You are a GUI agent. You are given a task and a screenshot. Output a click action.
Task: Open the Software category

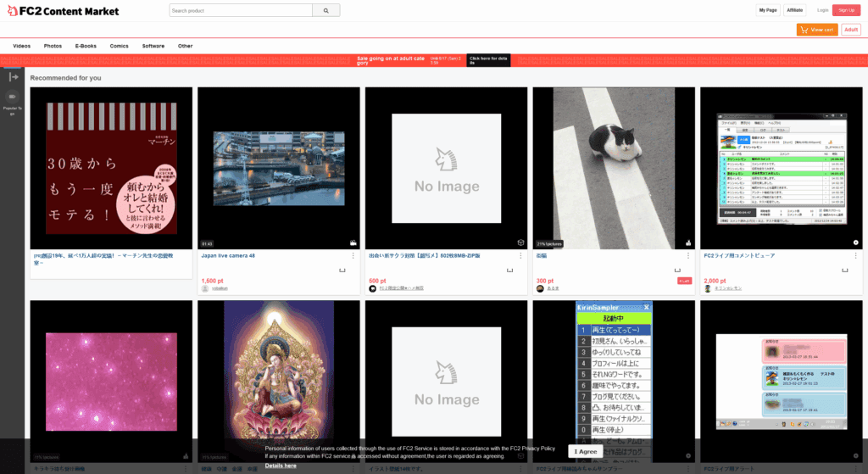pyautogui.click(x=153, y=46)
